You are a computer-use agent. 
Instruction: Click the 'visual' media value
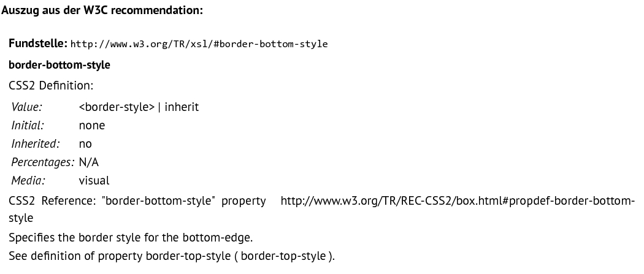coord(94,180)
